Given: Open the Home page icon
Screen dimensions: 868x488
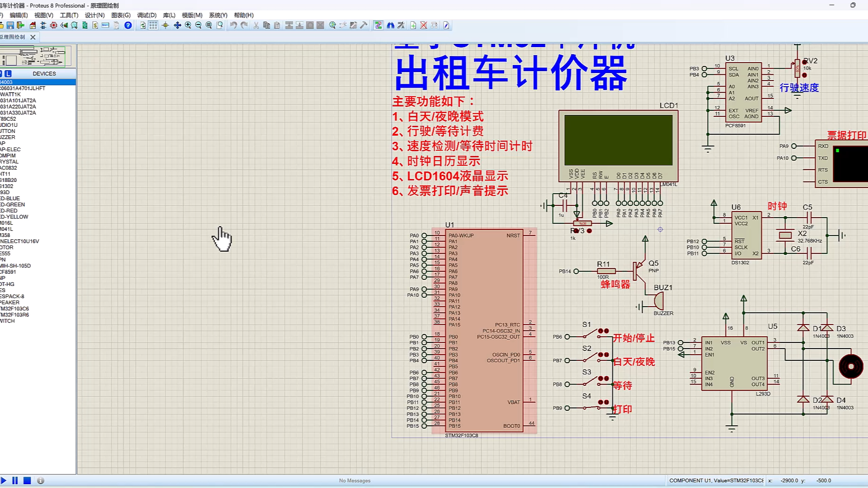Looking at the screenshot, I should coord(33,25).
